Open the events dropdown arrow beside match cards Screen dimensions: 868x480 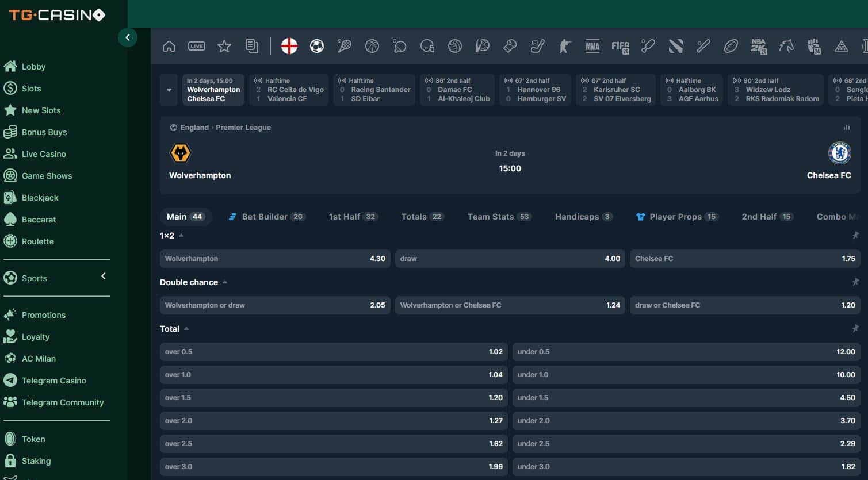pos(169,90)
